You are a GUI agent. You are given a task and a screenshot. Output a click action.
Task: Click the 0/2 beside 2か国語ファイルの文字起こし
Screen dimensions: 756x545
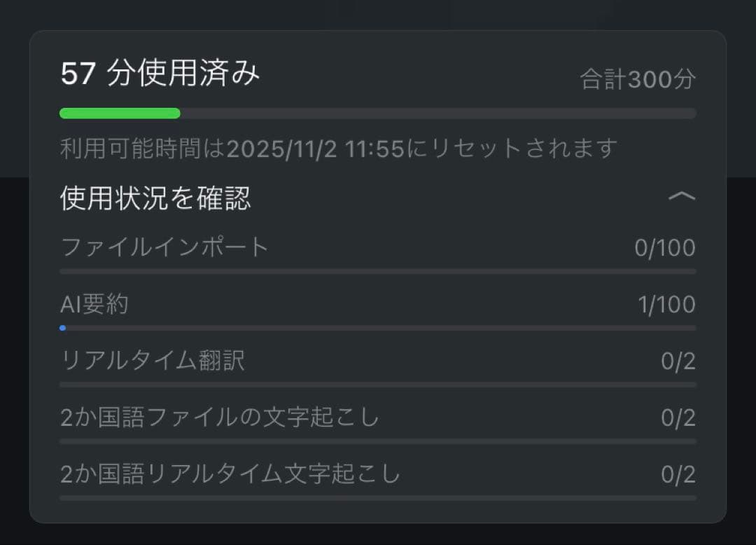point(680,418)
